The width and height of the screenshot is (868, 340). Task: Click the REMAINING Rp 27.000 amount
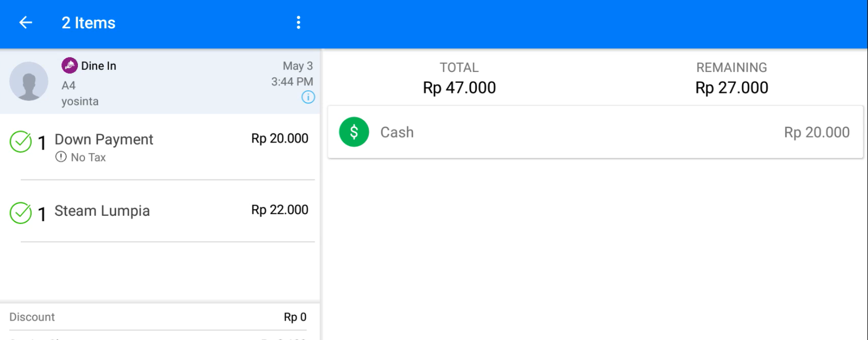(732, 88)
